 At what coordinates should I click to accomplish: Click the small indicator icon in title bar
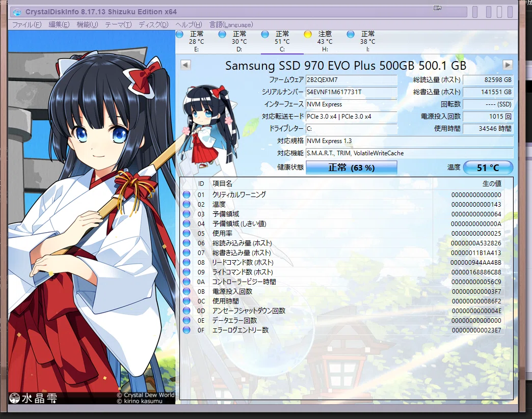pos(437,8)
